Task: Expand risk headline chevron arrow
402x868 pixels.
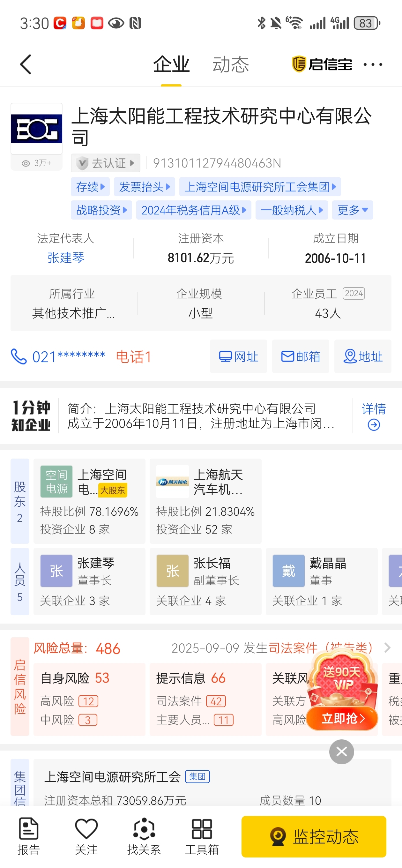Action: click(x=388, y=647)
